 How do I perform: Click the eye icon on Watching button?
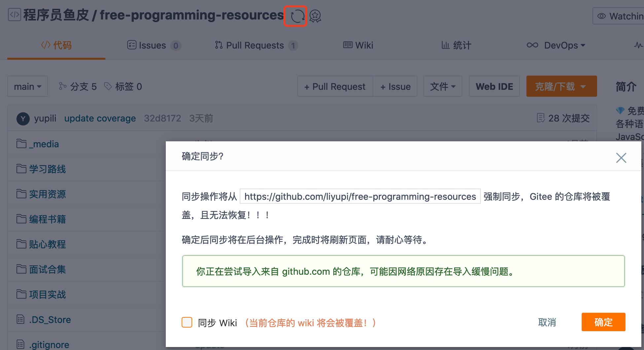coord(601,16)
